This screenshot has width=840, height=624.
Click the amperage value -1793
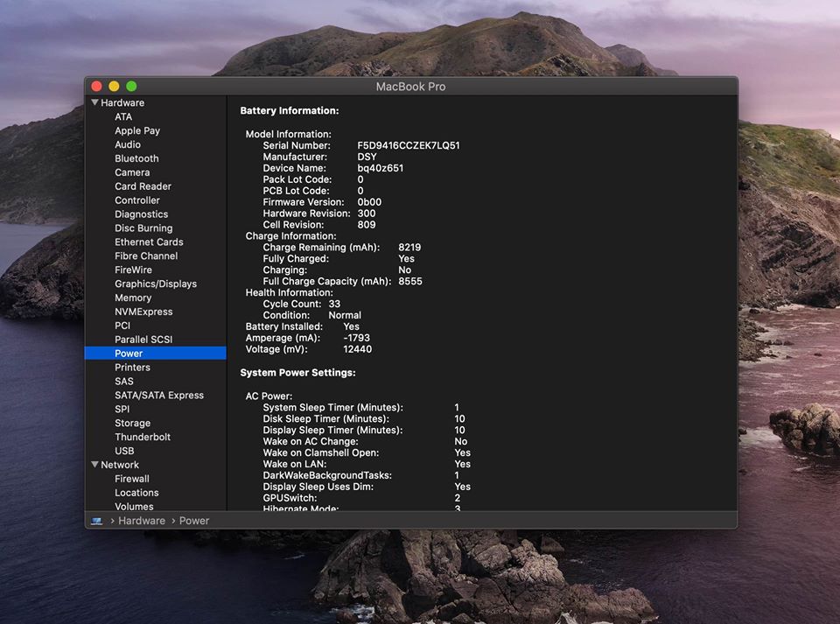click(x=357, y=338)
